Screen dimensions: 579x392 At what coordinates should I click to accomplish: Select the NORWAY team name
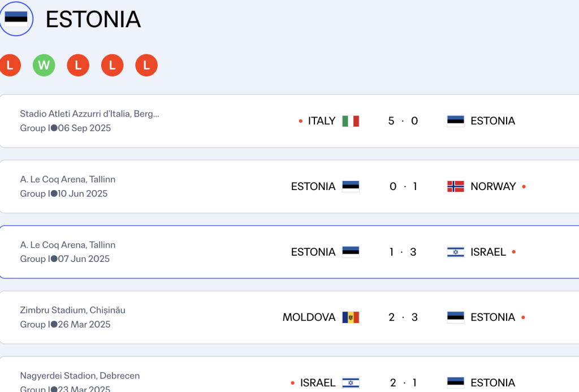(493, 186)
